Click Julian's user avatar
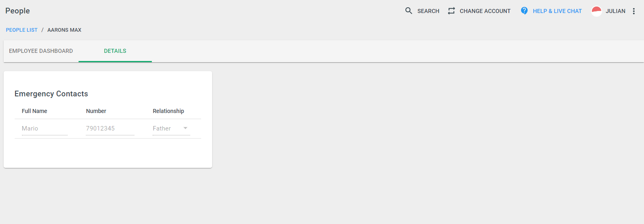This screenshot has width=644, height=224. click(x=596, y=11)
